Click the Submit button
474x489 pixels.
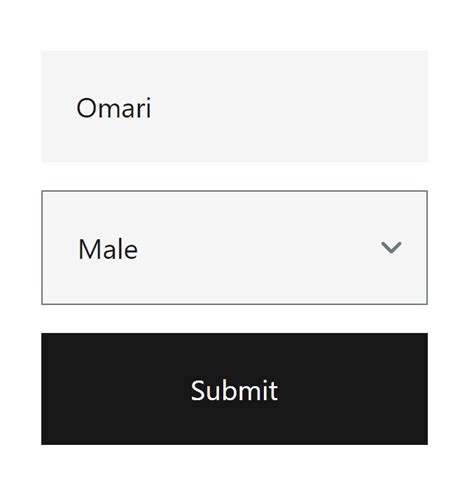pyautogui.click(x=234, y=389)
